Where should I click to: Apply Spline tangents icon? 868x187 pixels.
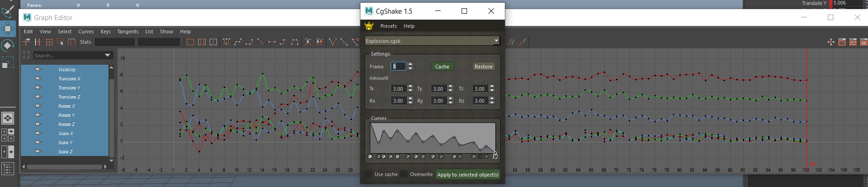pyautogui.click(x=238, y=42)
